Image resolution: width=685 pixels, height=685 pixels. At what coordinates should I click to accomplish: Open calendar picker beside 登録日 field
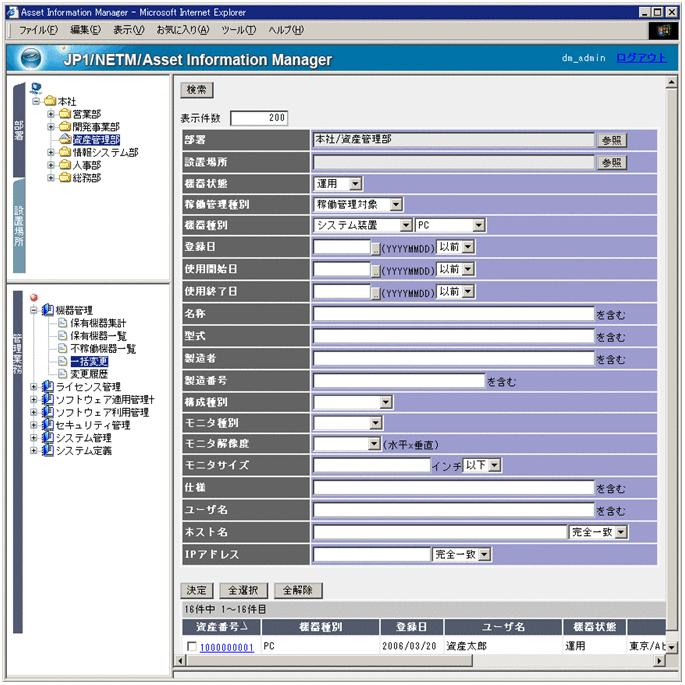tap(376, 247)
